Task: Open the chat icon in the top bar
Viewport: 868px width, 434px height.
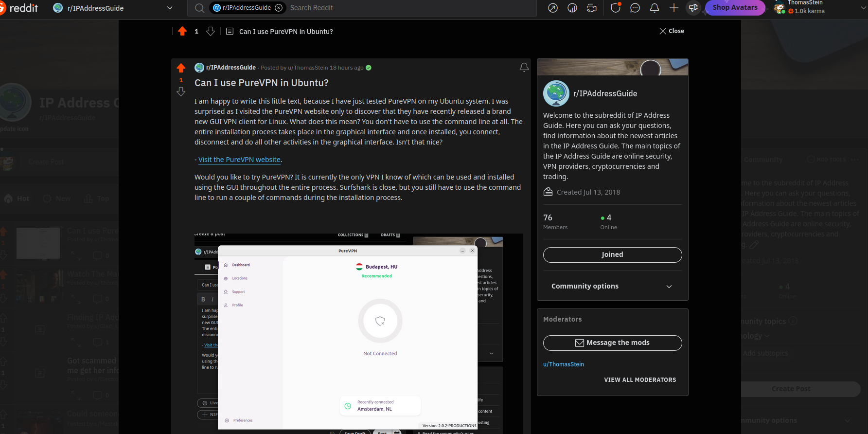Action: point(635,8)
